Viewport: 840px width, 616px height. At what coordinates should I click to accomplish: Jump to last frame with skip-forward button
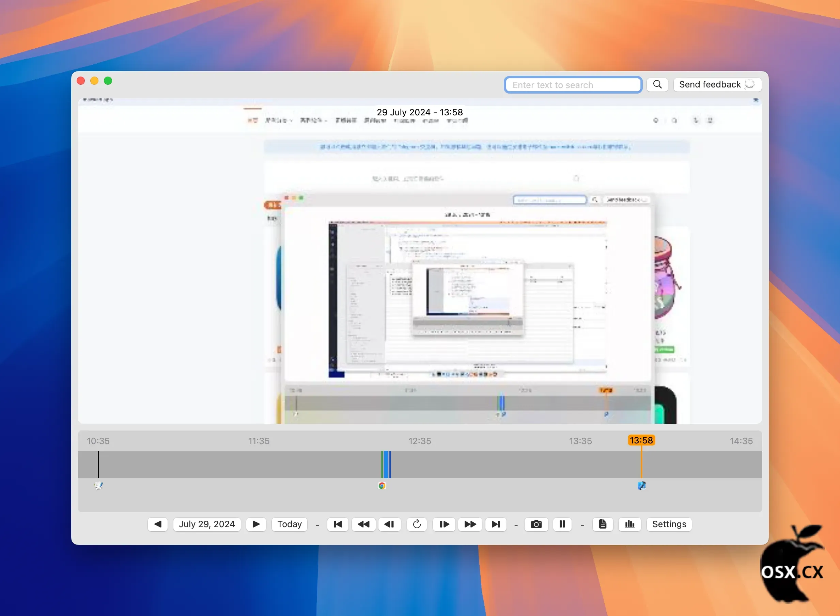[496, 524]
